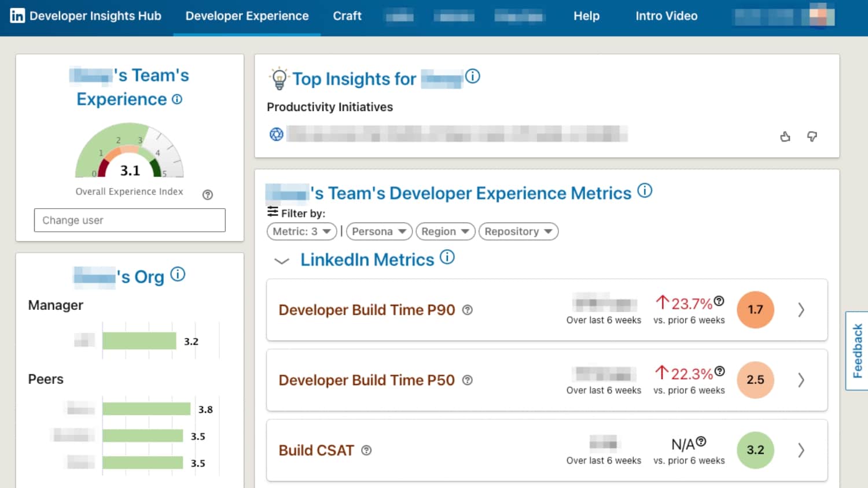Click help icon next to 23.7% change
This screenshot has height=488, width=868.
pyautogui.click(x=719, y=301)
